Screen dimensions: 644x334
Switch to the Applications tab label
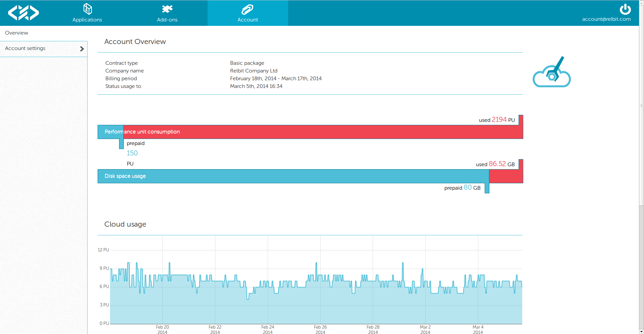[87, 20]
